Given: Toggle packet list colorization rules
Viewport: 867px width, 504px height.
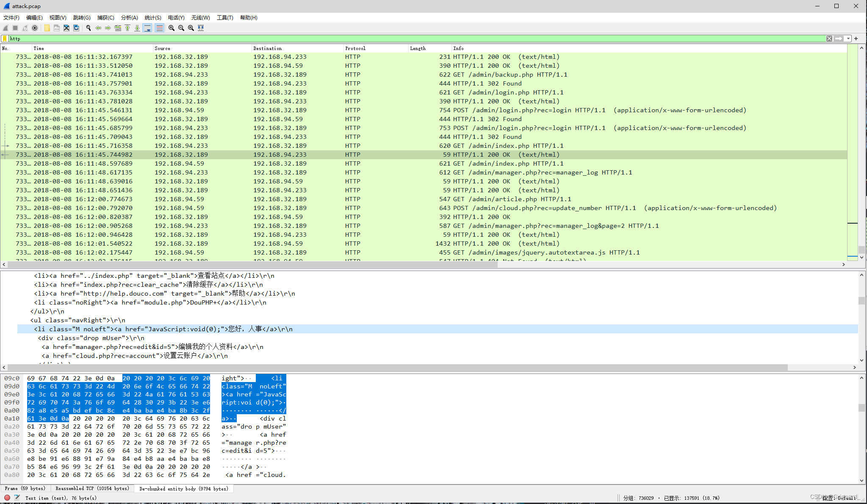Looking at the screenshot, I should 159,28.
